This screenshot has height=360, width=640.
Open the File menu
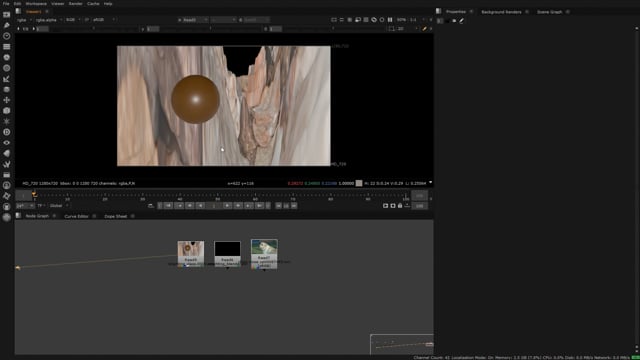(x=6, y=3)
